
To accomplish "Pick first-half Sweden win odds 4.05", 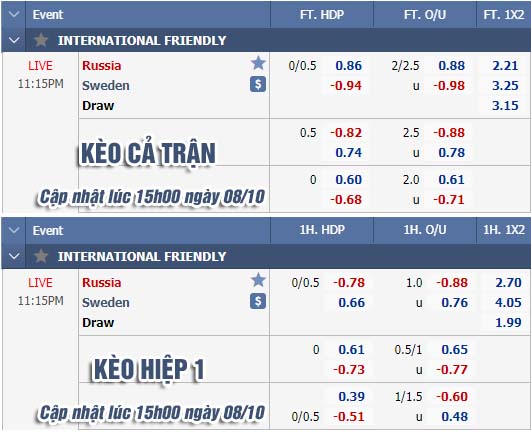I will pyautogui.click(x=508, y=302).
